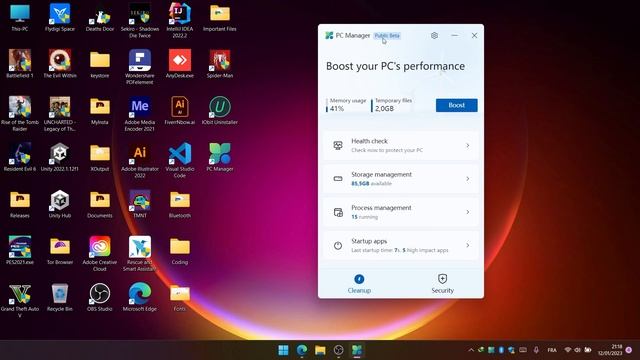The image size is (640, 360).
Task: Select Unity 2022.1.12f1 desktop shortcut
Action: [60, 157]
